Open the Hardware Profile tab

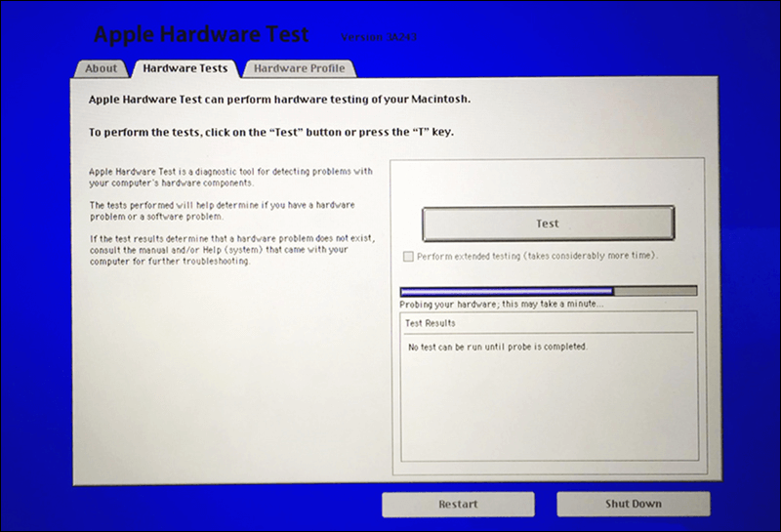pyautogui.click(x=300, y=68)
